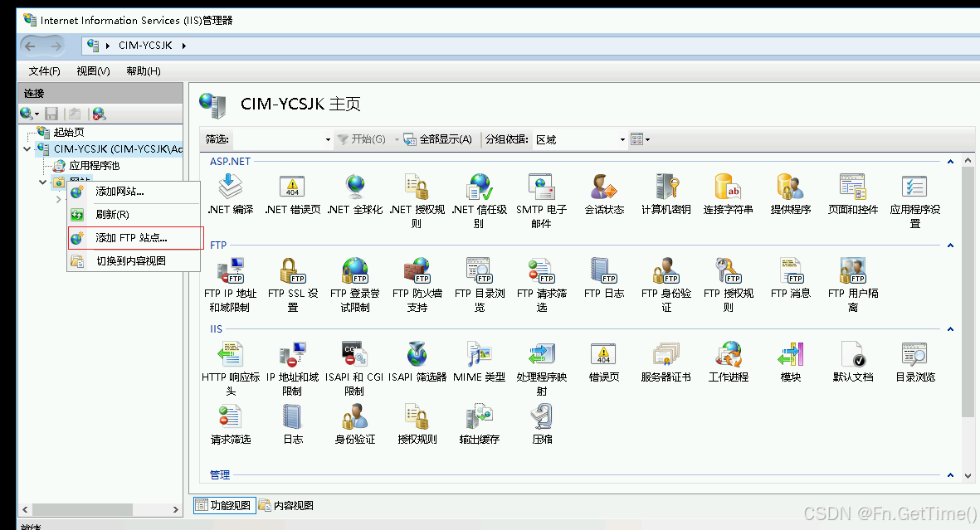Open the 分组依据 区域 dropdown
Screen dimensions: 980x530
point(622,139)
